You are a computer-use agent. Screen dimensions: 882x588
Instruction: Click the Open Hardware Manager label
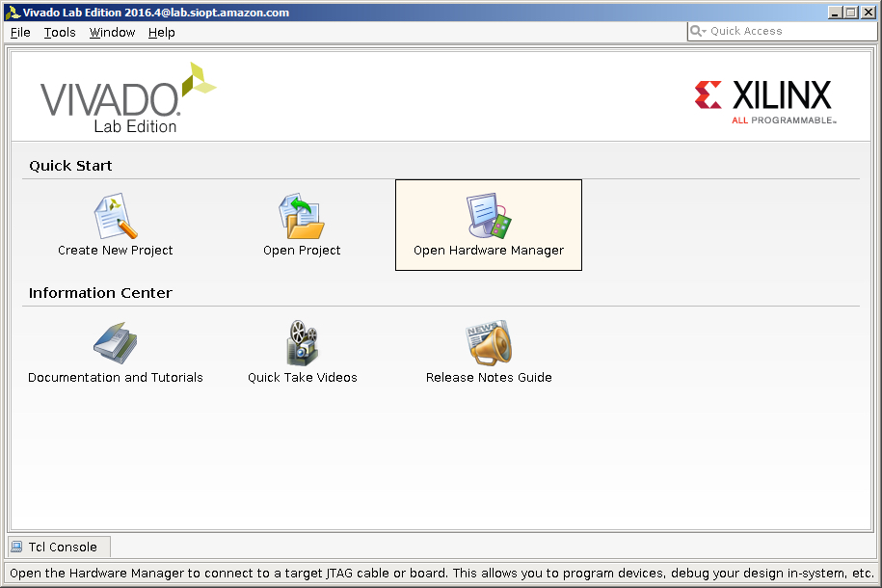[489, 251]
